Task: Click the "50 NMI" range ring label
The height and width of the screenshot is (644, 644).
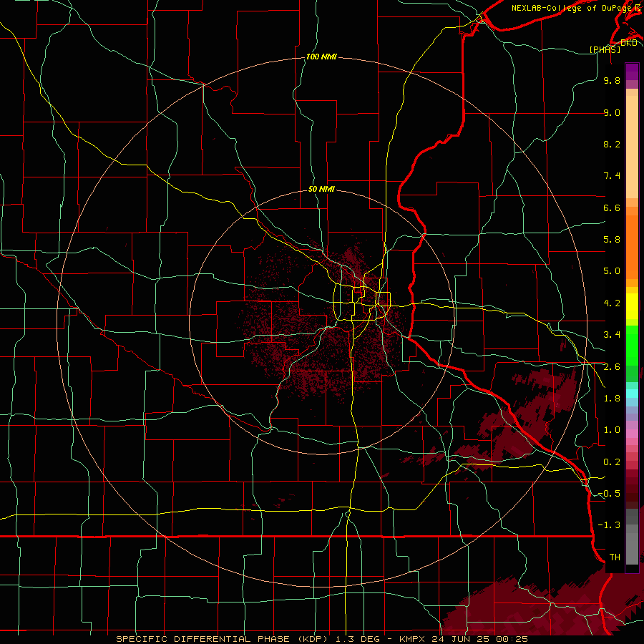Action: [321, 189]
